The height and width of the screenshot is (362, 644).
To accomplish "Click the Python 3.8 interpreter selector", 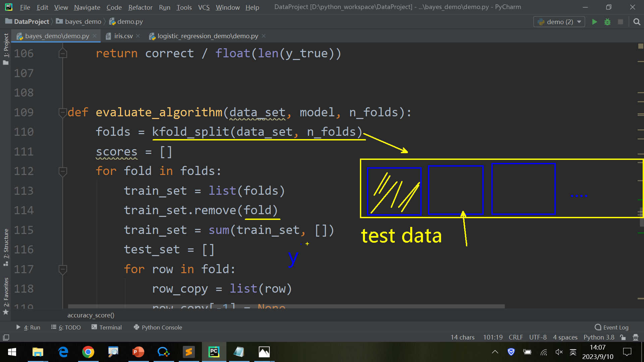I will [599, 337].
